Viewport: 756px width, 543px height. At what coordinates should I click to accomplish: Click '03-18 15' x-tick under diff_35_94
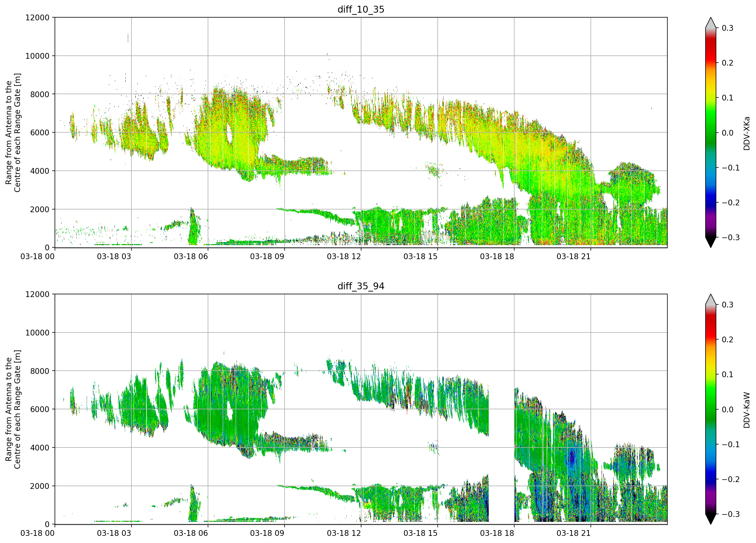[420, 533]
